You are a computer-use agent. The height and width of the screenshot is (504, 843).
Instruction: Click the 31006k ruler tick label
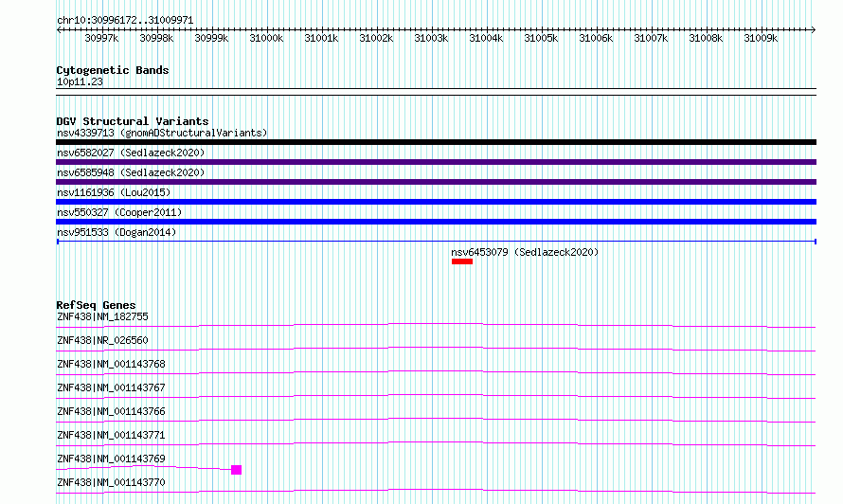[596, 38]
